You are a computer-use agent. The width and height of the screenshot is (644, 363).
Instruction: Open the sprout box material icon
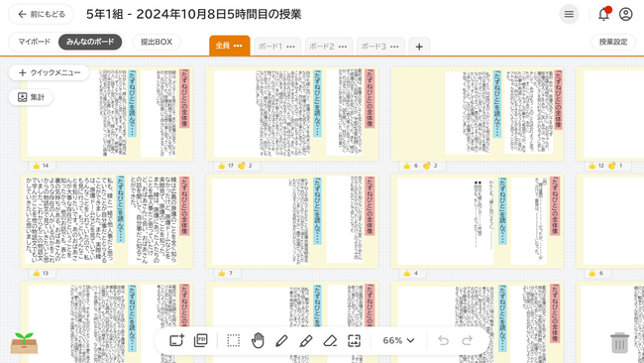click(x=24, y=343)
